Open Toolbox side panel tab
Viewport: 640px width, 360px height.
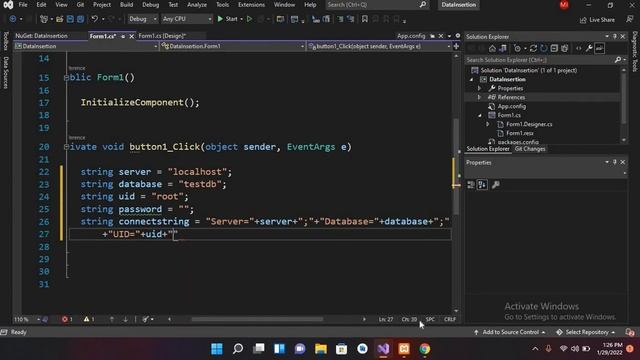(5, 41)
